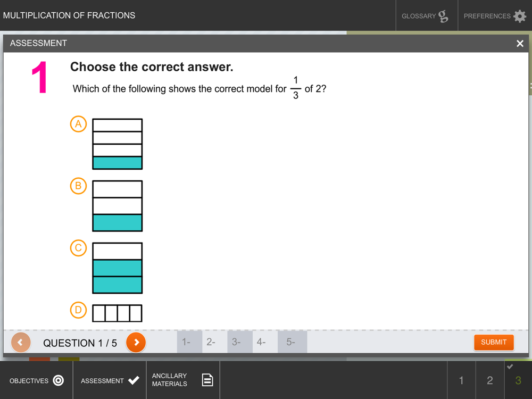Open the Glossary icon
Image resolution: width=532 pixels, height=399 pixels.
tap(443, 16)
